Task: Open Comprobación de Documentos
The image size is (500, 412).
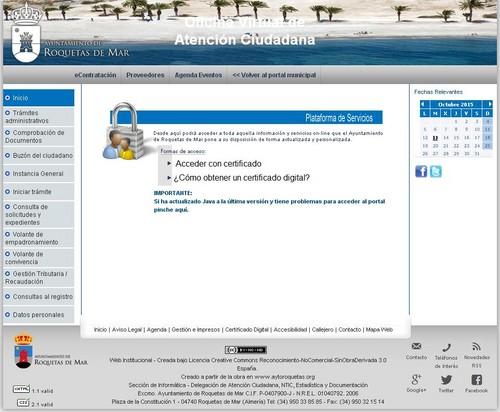Action: [x=39, y=136]
